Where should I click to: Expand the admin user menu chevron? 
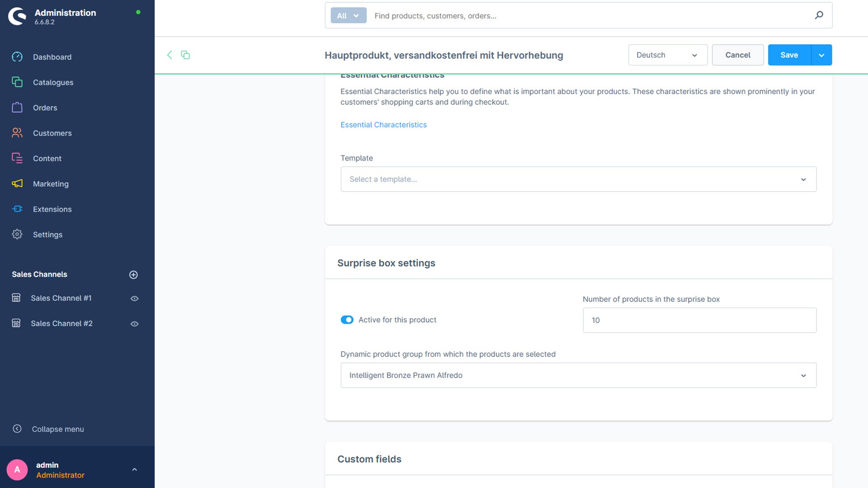(x=134, y=469)
